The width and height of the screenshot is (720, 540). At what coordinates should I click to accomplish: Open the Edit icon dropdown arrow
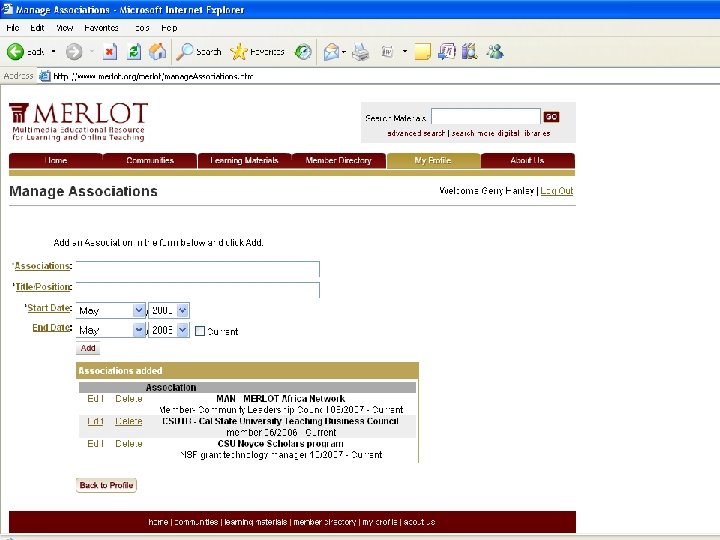pyautogui.click(x=405, y=51)
